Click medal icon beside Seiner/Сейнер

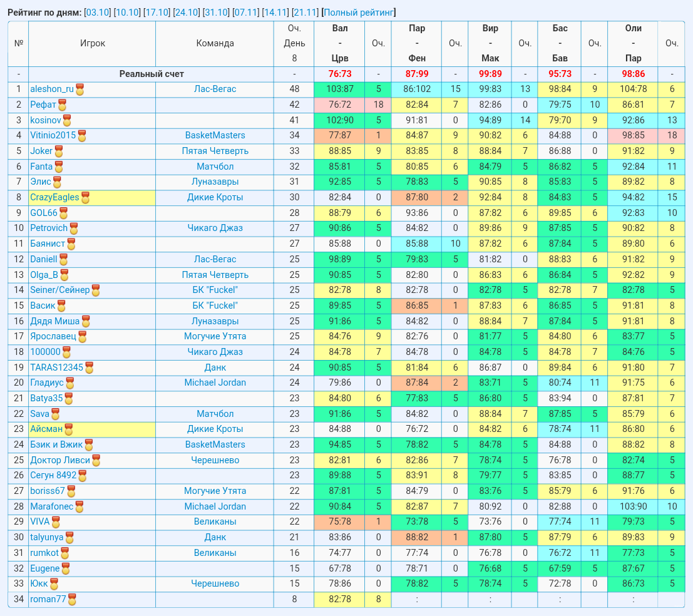tap(95, 290)
